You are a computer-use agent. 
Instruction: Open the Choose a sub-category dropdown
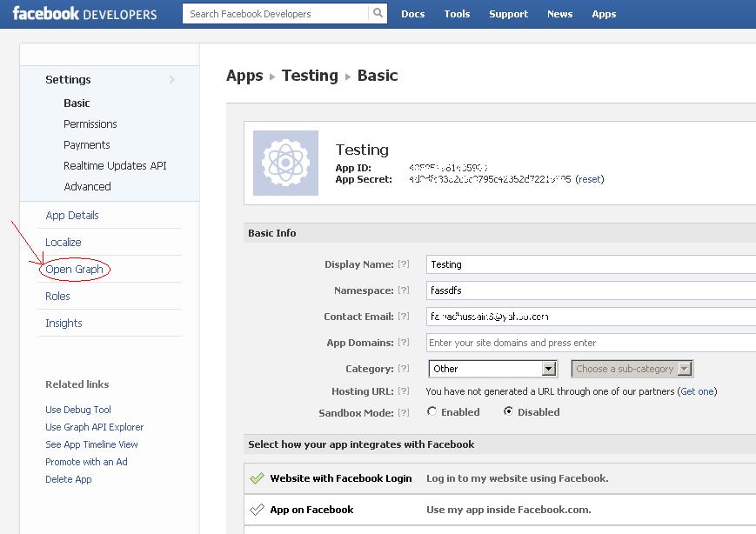point(632,369)
